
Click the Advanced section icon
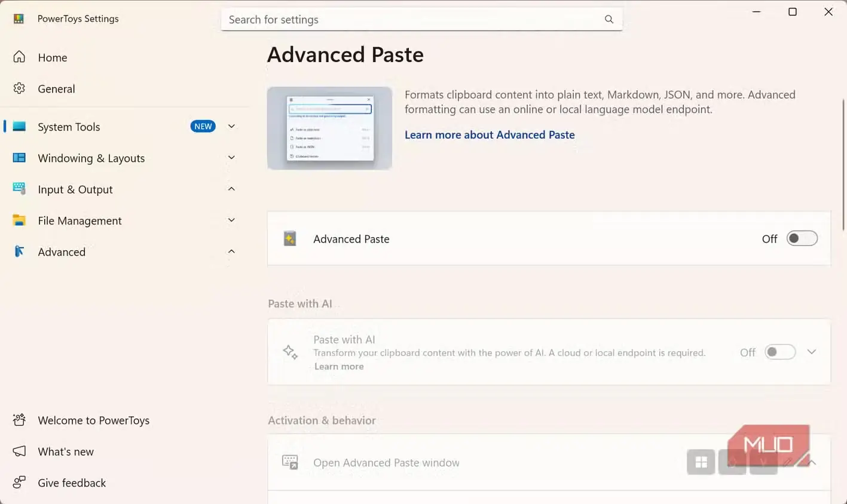click(19, 251)
